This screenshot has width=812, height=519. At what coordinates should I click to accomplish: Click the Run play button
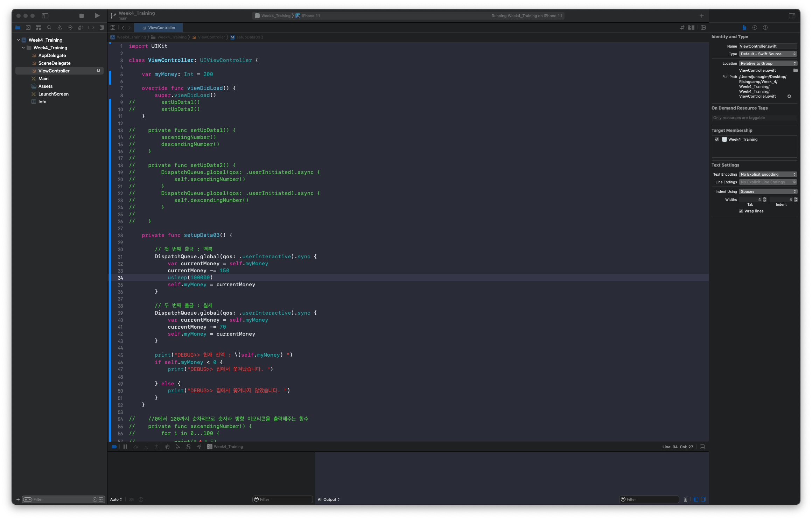coord(97,16)
